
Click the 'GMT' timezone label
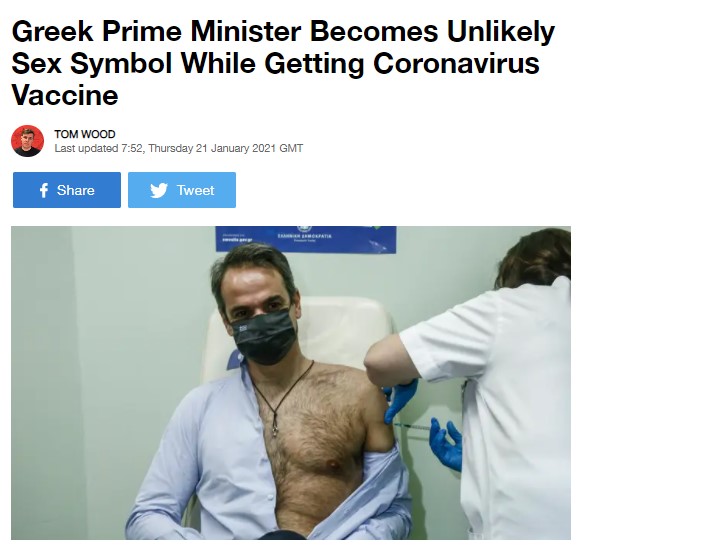pyautogui.click(x=291, y=148)
